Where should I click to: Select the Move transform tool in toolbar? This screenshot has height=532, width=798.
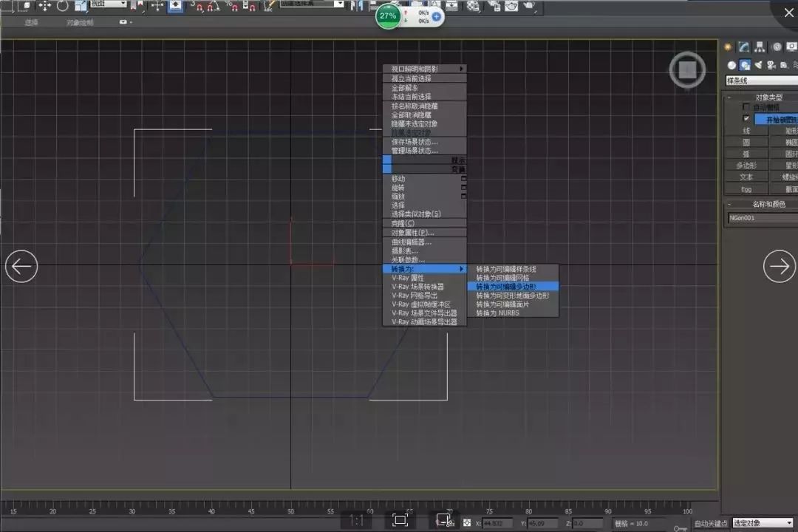(x=45, y=6)
